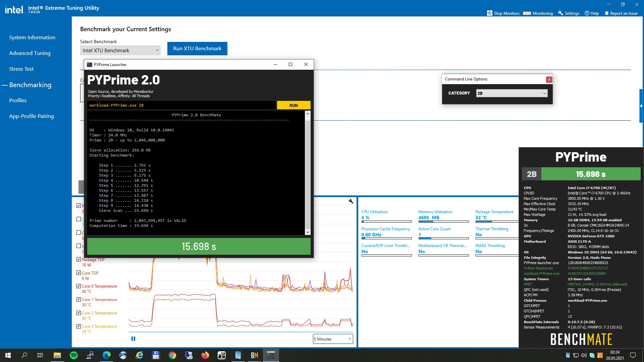Toggle the Core TDP checkbox
The image size is (644, 362).
78,273
